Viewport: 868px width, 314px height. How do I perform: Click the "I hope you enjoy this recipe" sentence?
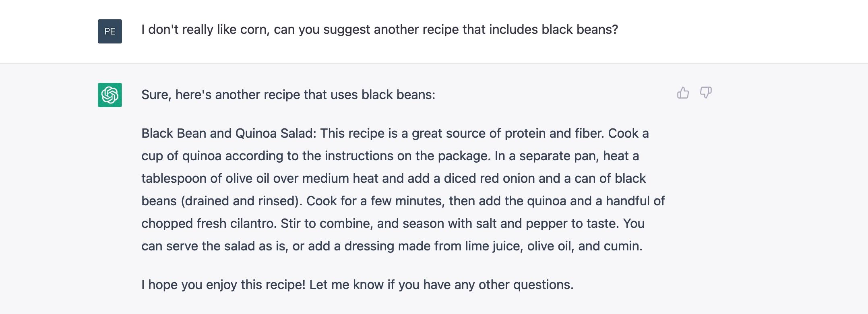click(223, 285)
